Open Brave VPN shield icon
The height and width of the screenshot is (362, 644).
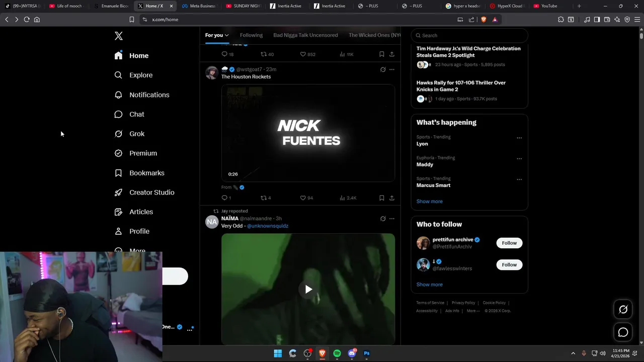click(627, 20)
